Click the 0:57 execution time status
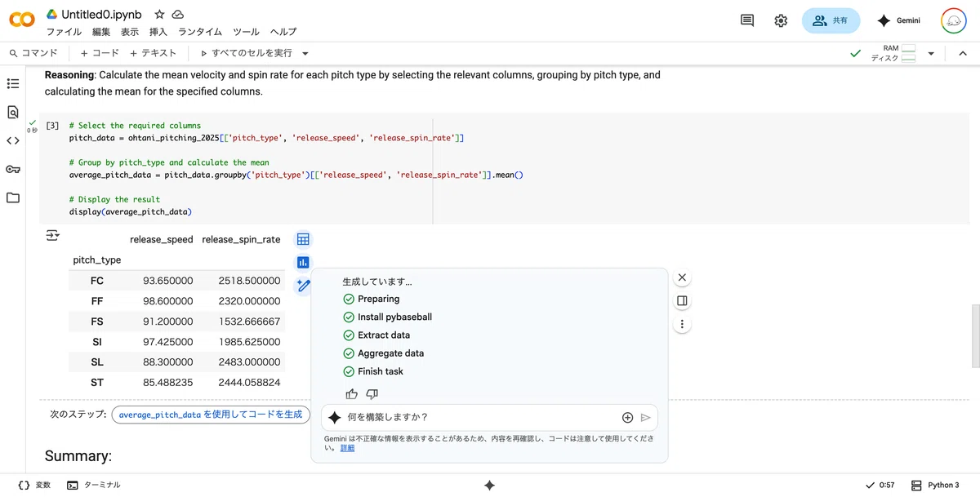980x497 pixels. [x=880, y=485]
